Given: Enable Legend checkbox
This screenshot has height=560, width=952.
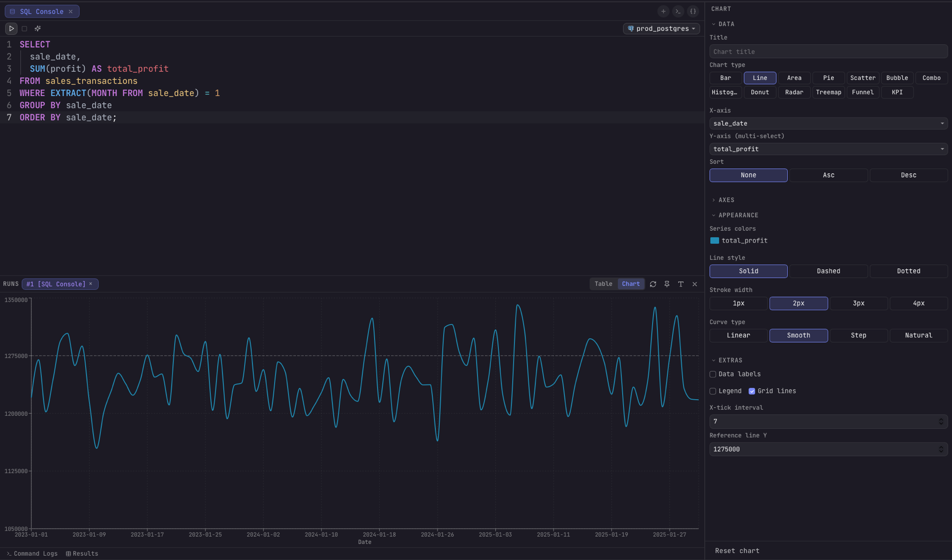Looking at the screenshot, I should tap(713, 391).
